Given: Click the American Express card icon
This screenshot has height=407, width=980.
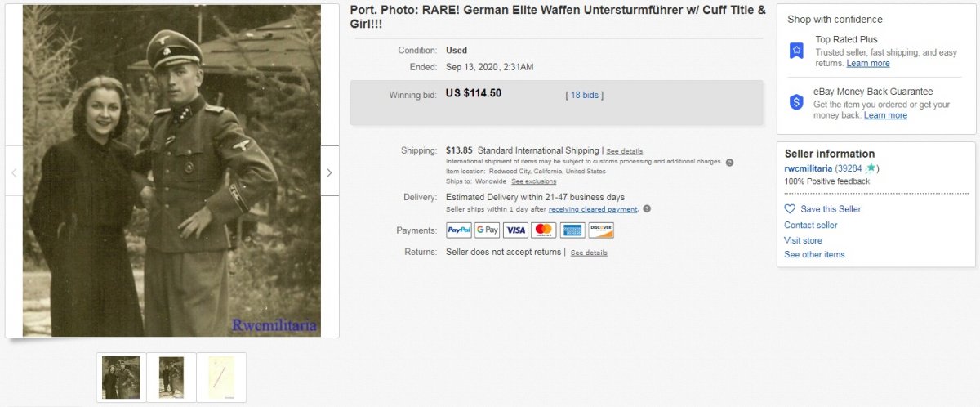Looking at the screenshot, I should coord(572,230).
